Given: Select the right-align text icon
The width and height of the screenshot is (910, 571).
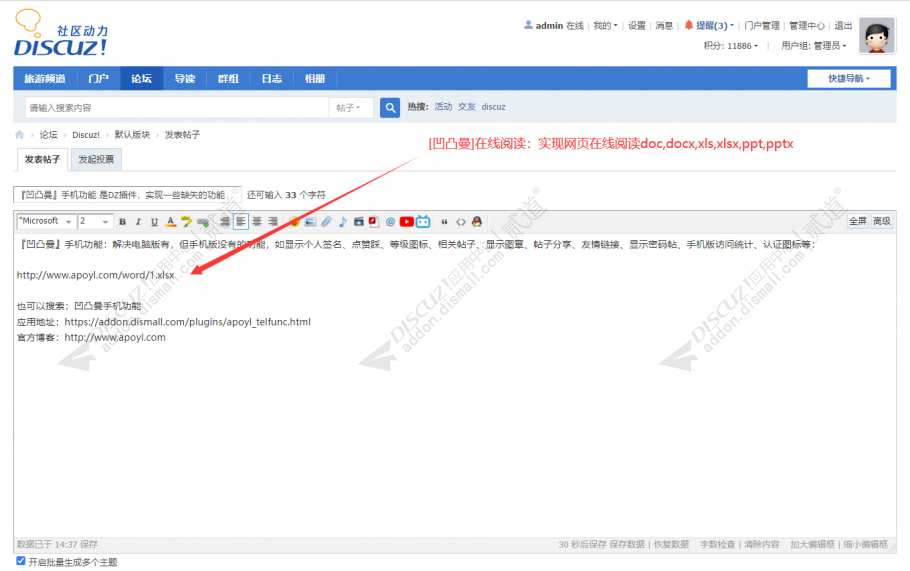Looking at the screenshot, I should click(273, 222).
